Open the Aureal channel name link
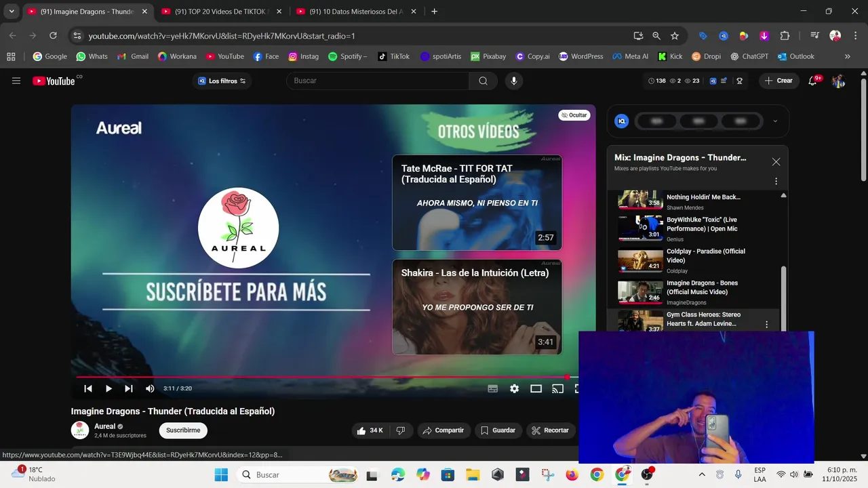 click(104, 426)
